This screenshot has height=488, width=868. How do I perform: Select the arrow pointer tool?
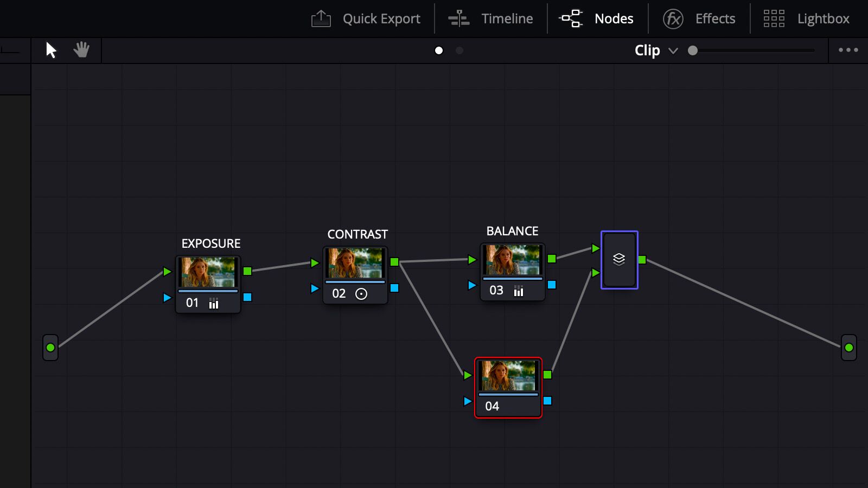coord(51,50)
